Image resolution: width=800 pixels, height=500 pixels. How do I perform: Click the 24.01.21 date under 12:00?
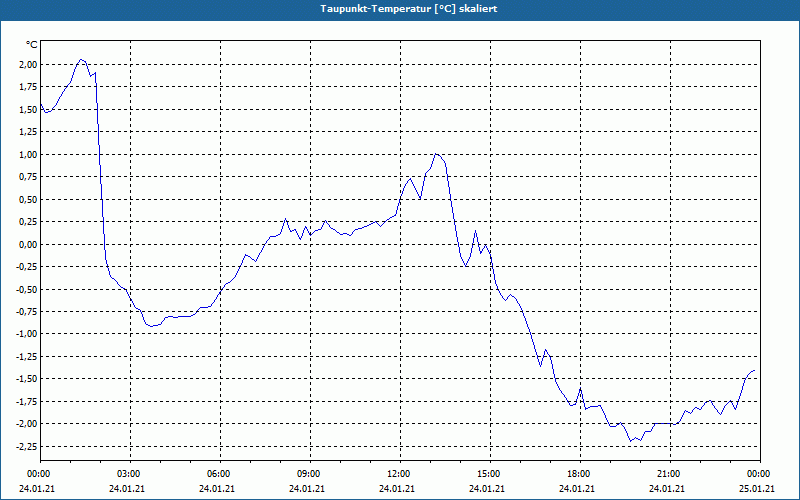click(397, 488)
